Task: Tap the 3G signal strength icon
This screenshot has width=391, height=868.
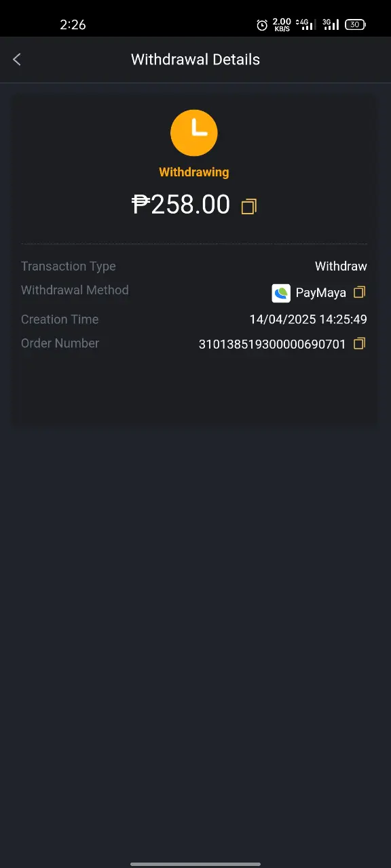Action: tap(331, 24)
